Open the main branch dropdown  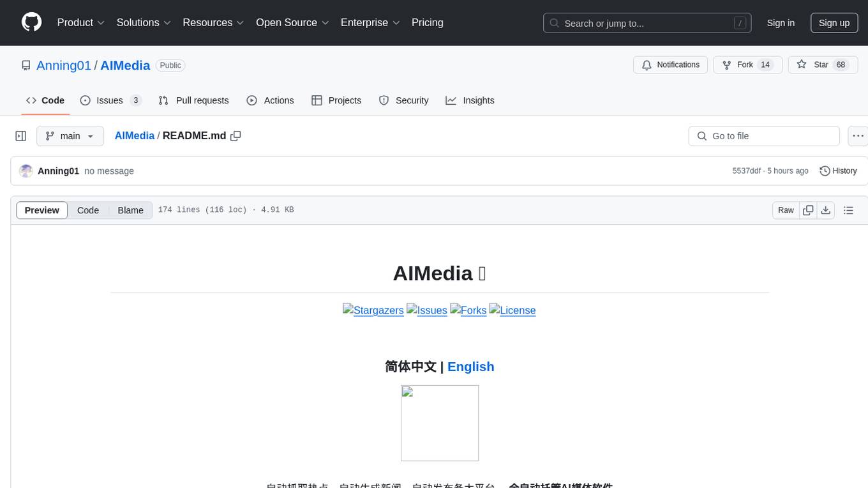[x=70, y=136]
